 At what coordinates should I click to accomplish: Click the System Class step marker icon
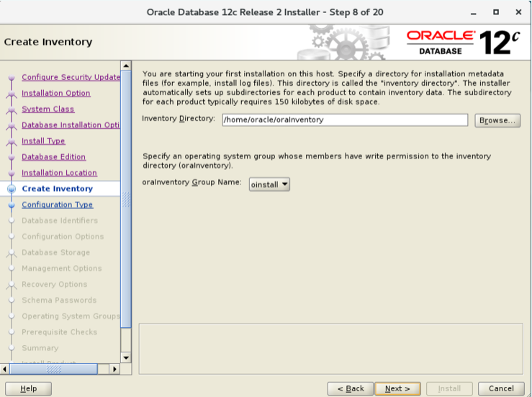click(x=12, y=110)
